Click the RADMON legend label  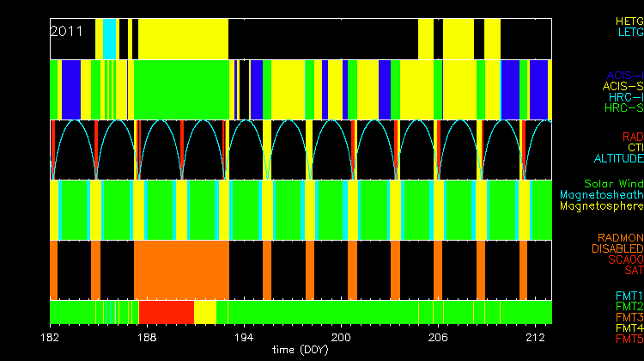pos(620,237)
